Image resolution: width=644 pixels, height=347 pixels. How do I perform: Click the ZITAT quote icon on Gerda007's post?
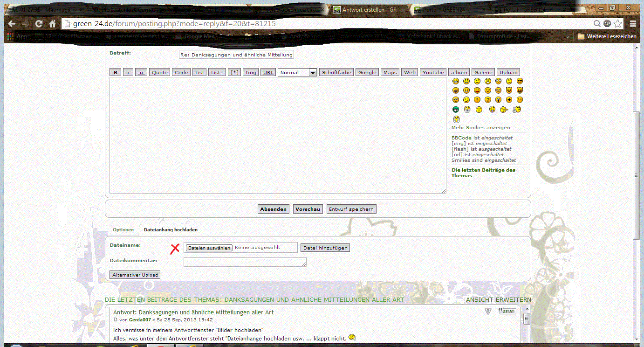pyautogui.click(x=507, y=311)
